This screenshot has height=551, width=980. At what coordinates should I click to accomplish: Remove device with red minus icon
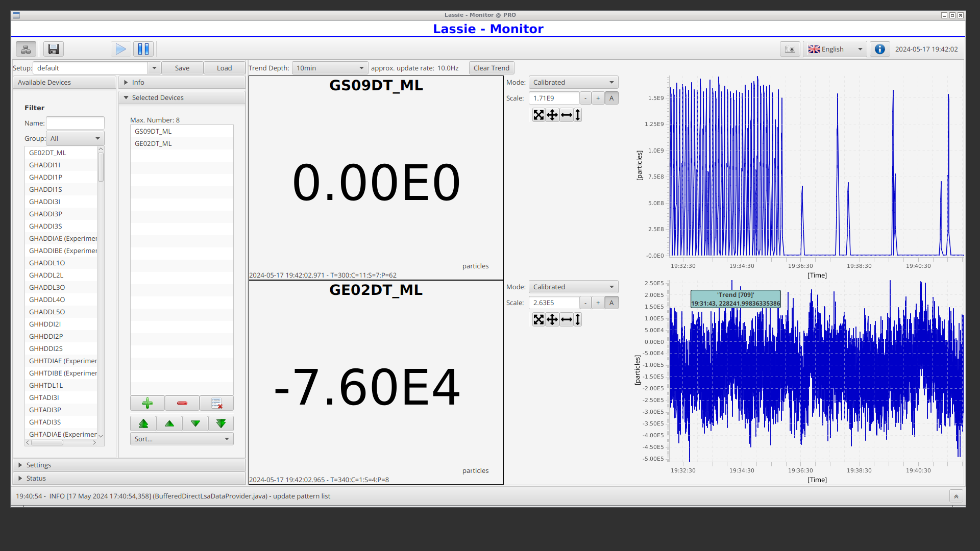pyautogui.click(x=182, y=403)
